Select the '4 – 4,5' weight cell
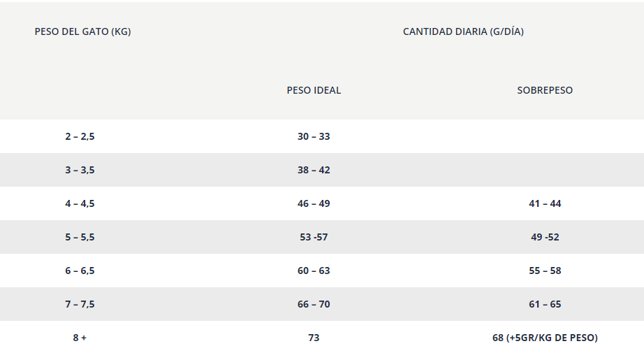The height and width of the screenshot is (353, 644). 80,203
